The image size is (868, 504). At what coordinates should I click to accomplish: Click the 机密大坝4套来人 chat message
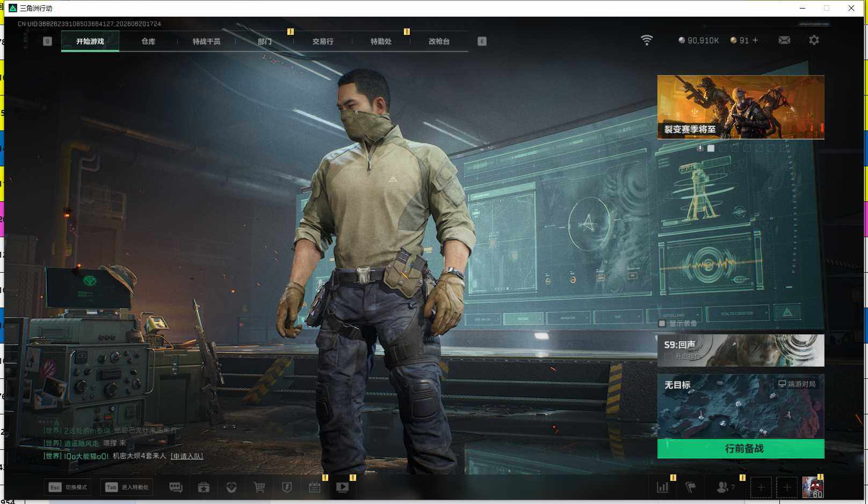(139, 456)
